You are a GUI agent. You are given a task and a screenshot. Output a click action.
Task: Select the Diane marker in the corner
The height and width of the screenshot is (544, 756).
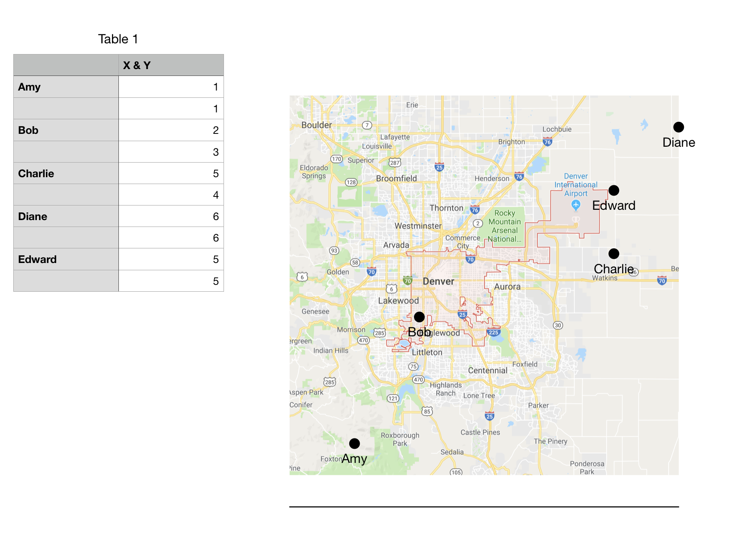tap(679, 127)
